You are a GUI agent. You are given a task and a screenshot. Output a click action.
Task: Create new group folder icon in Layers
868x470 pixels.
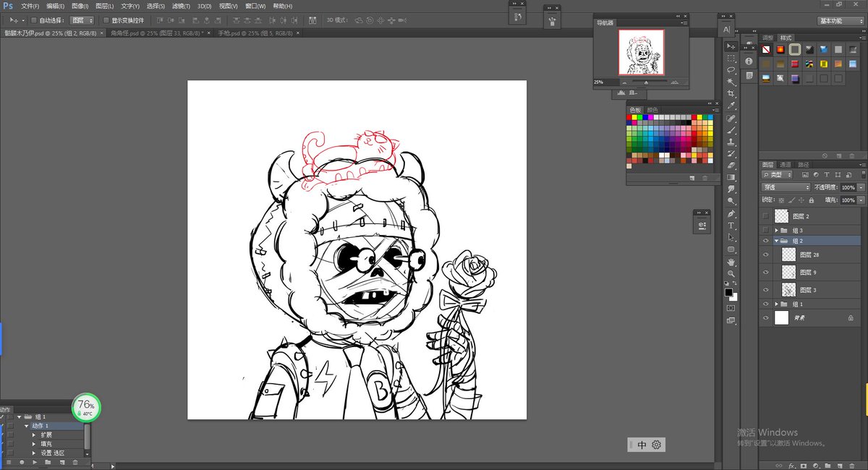[x=829, y=465]
